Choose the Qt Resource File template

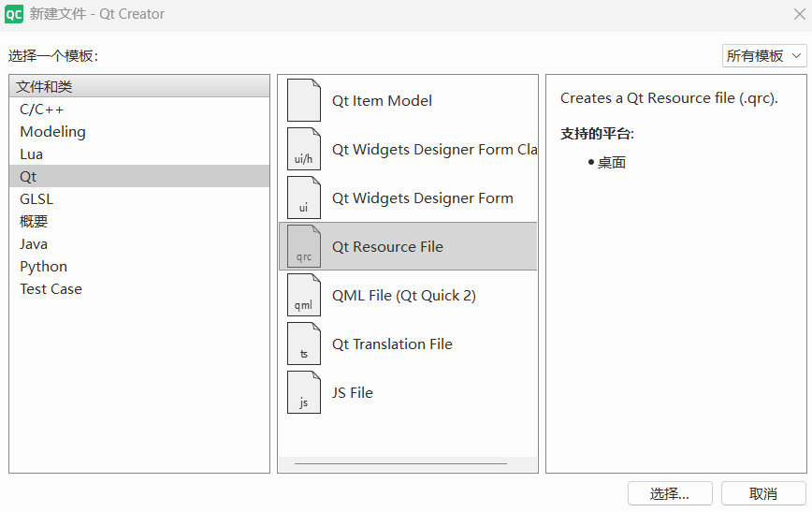408,246
